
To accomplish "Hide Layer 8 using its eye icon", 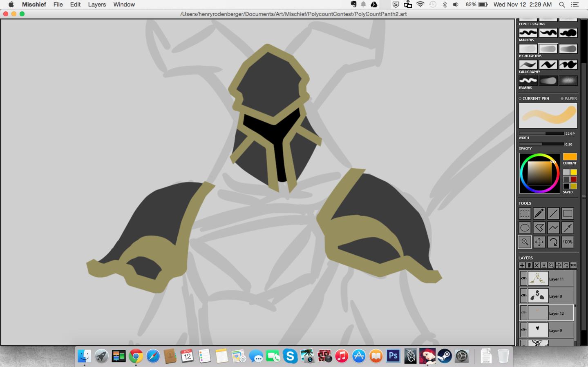I will pyautogui.click(x=523, y=296).
